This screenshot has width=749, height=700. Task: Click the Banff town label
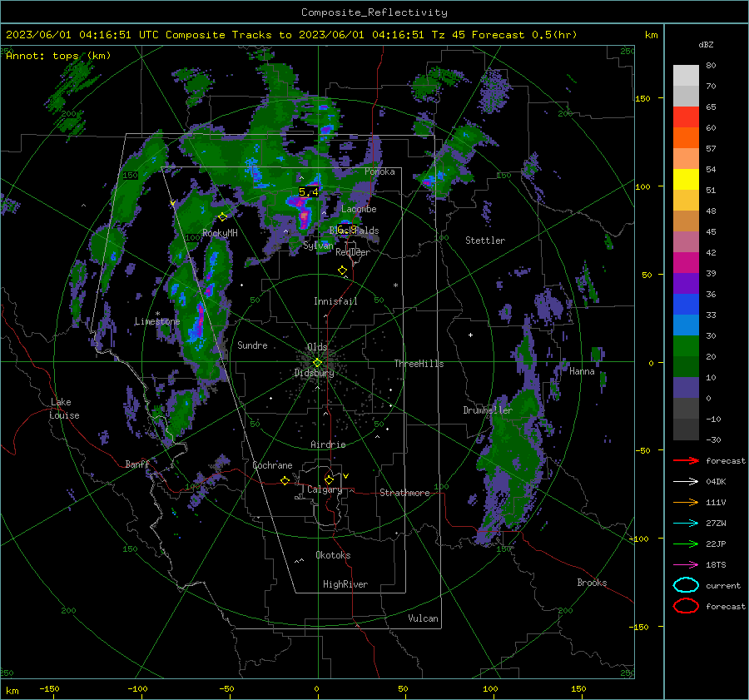coord(137,464)
